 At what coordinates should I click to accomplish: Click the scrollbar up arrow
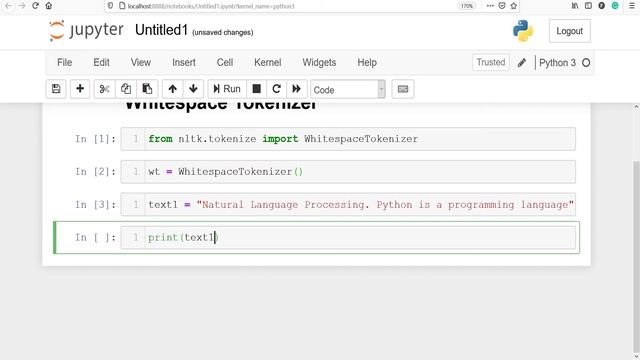(636, 107)
